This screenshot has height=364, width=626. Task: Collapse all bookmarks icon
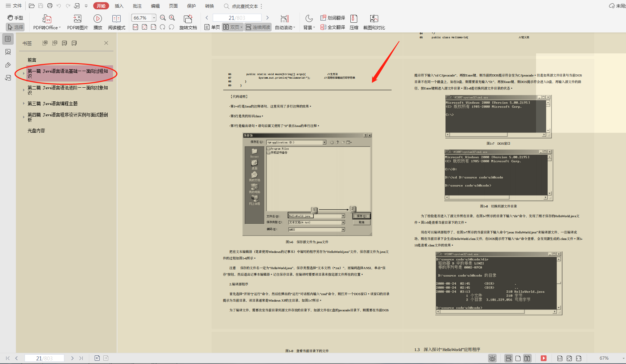pos(55,43)
